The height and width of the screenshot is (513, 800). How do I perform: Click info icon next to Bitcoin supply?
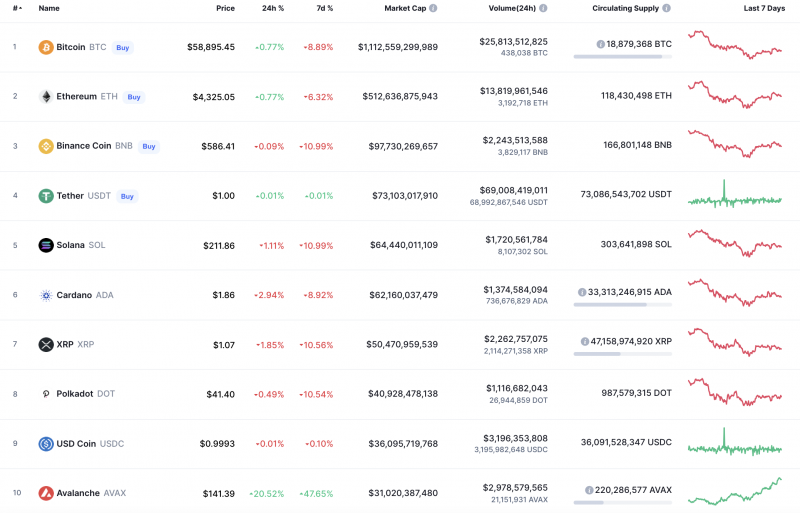(x=601, y=44)
